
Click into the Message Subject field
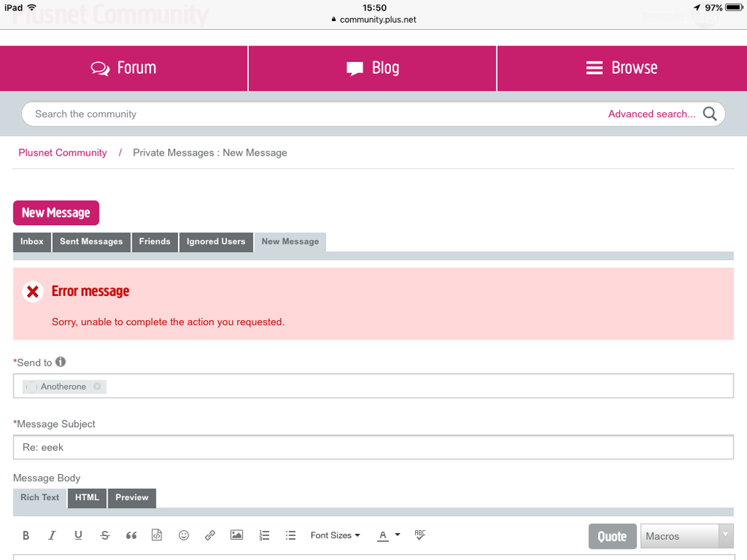[373, 447]
